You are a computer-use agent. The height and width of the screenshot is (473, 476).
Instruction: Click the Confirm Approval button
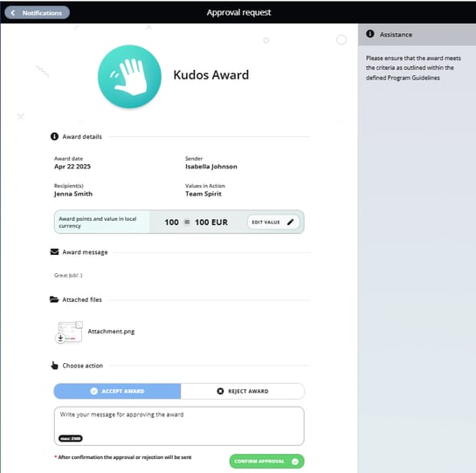pyautogui.click(x=266, y=461)
